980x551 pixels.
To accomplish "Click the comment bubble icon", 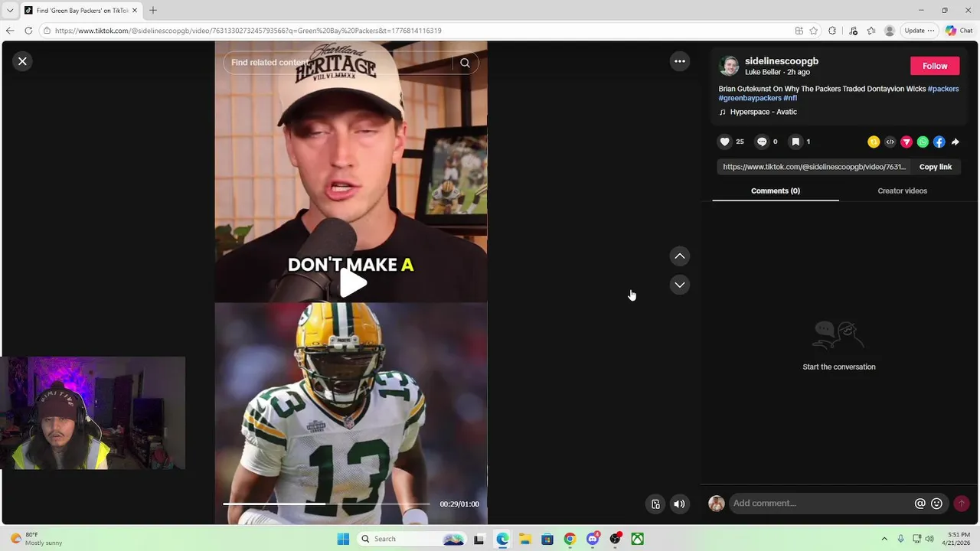I will pos(761,142).
